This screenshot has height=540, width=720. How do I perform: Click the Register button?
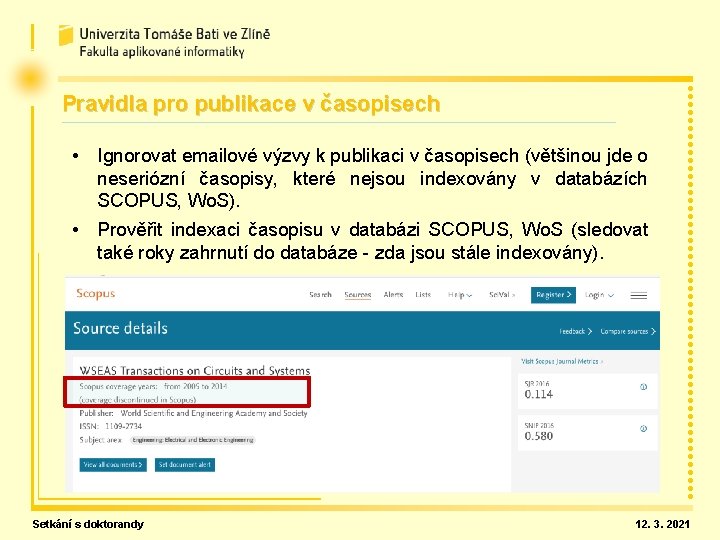(x=553, y=295)
